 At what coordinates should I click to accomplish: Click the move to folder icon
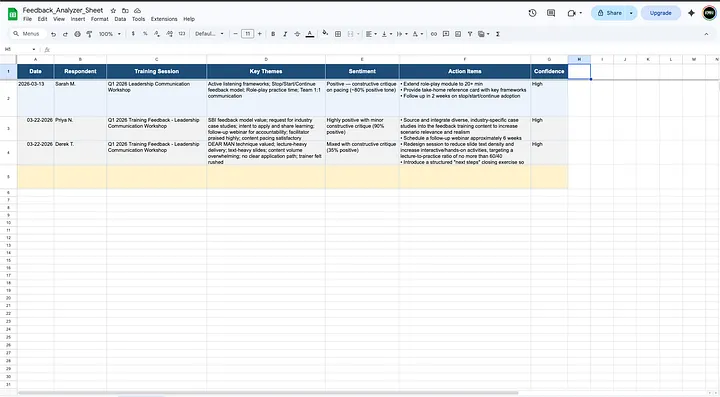tap(125, 10)
